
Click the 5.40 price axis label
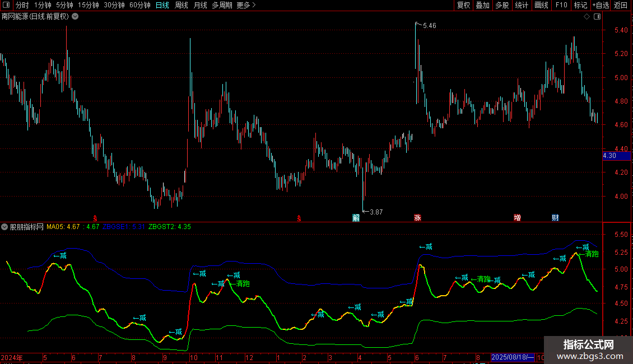[x=621, y=30]
